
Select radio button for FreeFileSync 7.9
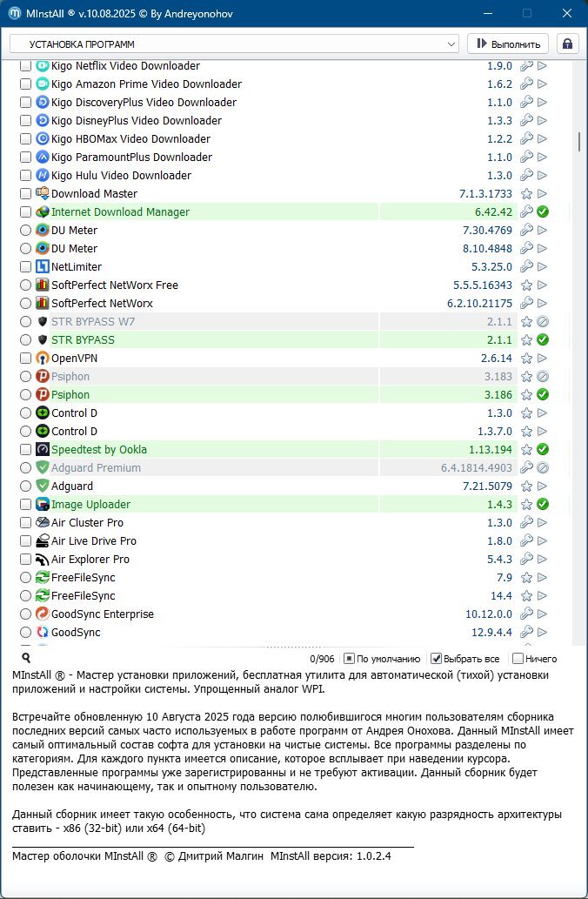(x=25, y=578)
